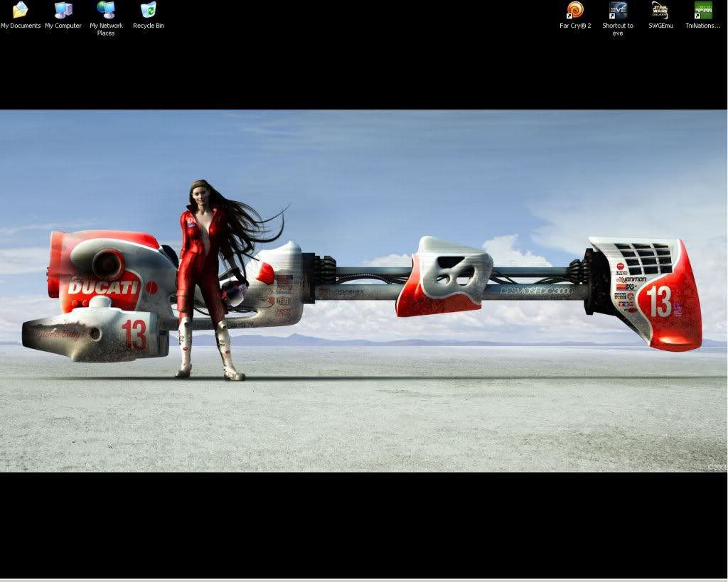This screenshot has height=582, width=728.
Task: Click the TmNations shortcut icon
Action: 703,10
